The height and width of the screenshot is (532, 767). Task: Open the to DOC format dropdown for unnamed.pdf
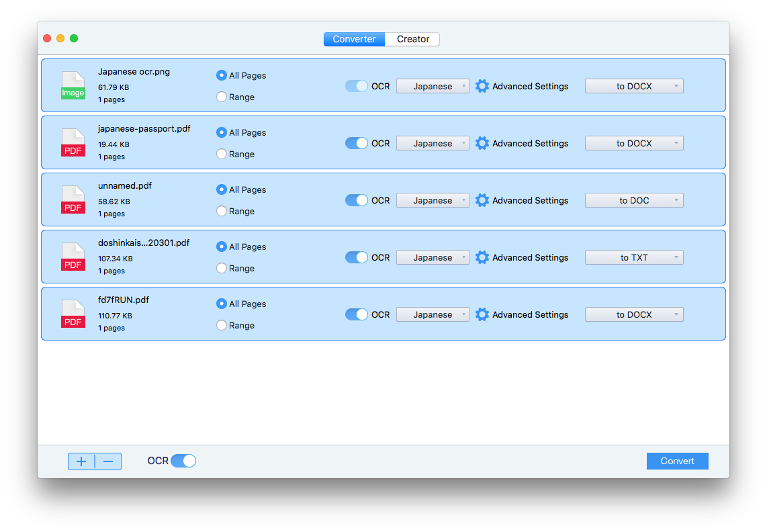point(634,200)
